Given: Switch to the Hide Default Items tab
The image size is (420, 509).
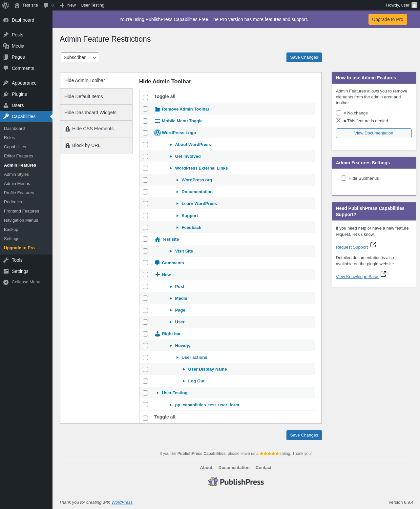Looking at the screenshot, I should pyautogui.click(x=96, y=96).
